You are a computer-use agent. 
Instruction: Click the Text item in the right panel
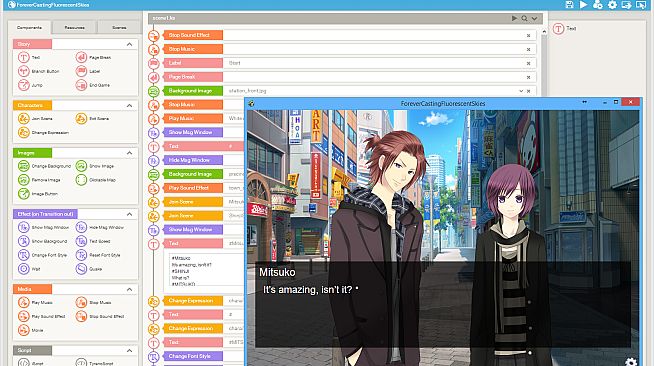(x=565, y=28)
